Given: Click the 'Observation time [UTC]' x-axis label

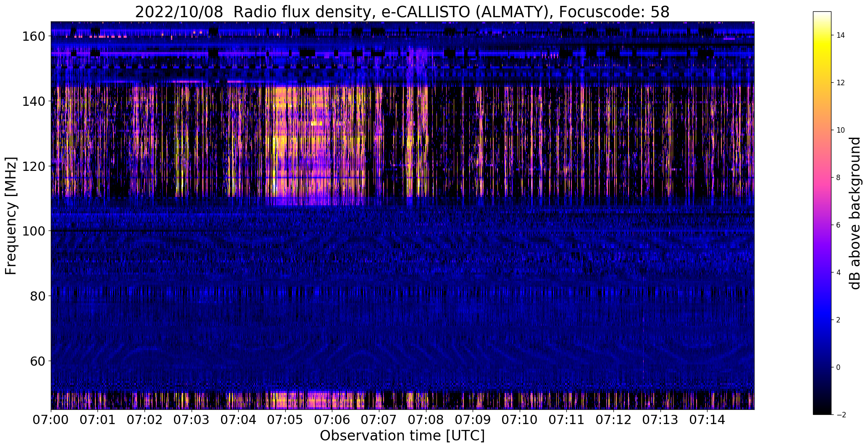Looking at the screenshot, I should point(402,436).
